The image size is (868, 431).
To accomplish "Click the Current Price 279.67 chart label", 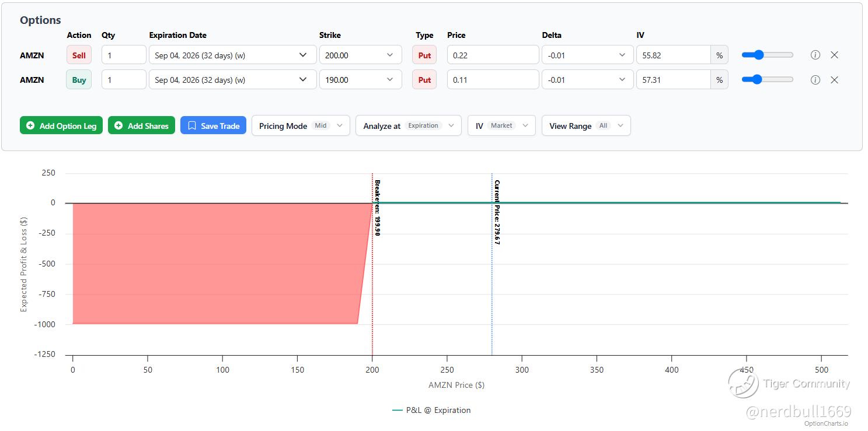I will [x=497, y=212].
